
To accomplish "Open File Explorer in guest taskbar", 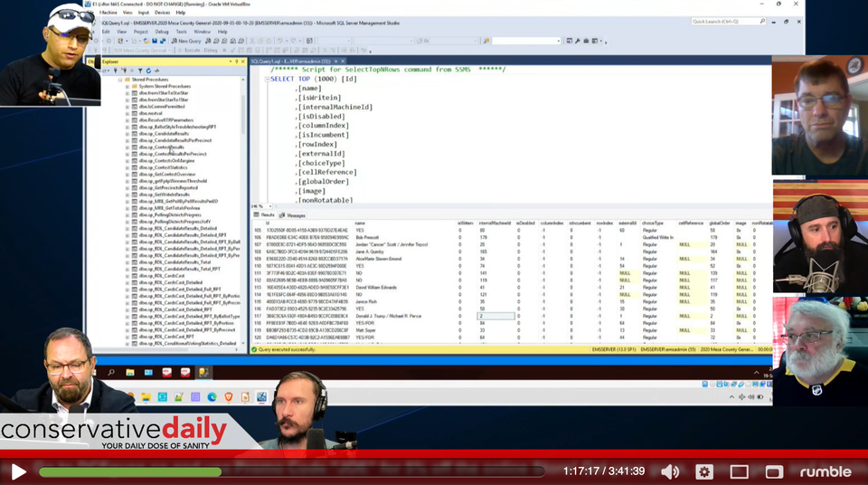I will point(130,373).
